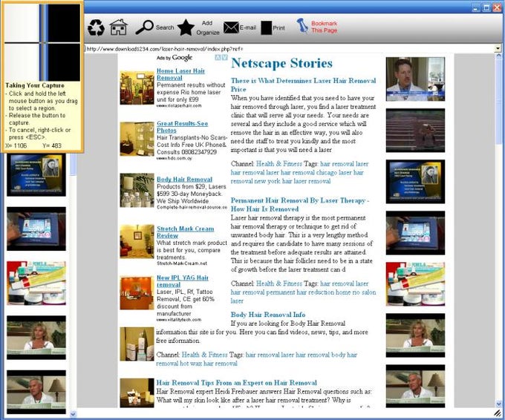Open 'These is What Determines Laser Hair Removal Price' story
The image size is (505, 420).
tap(303, 85)
